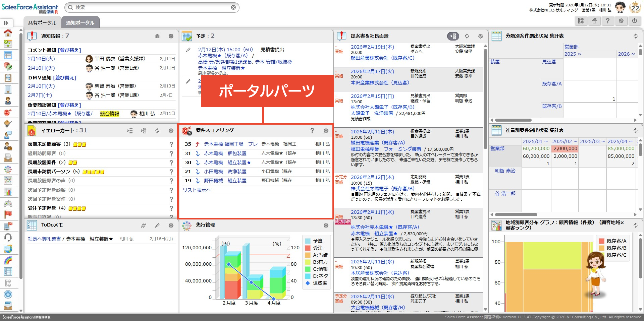Click the building (customer company) sidebar icon

(8, 89)
